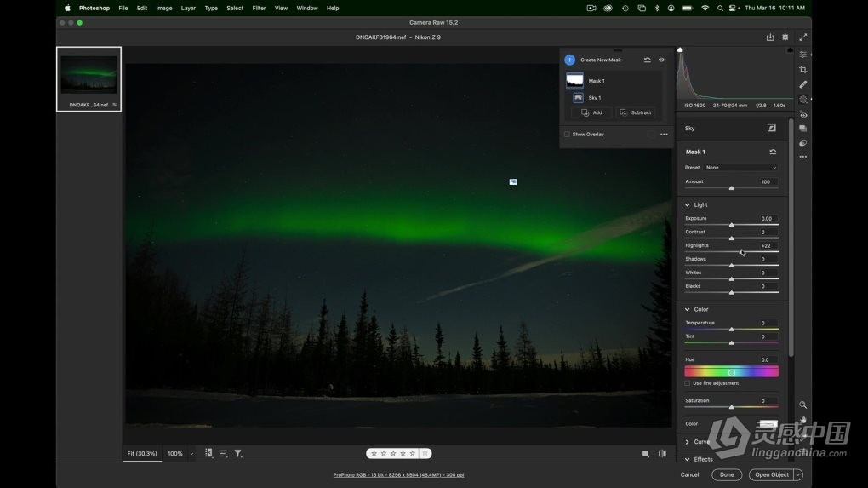The height and width of the screenshot is (488, 868).
Task: Switch to before/after comparison view
Action: tap(662, 454)
